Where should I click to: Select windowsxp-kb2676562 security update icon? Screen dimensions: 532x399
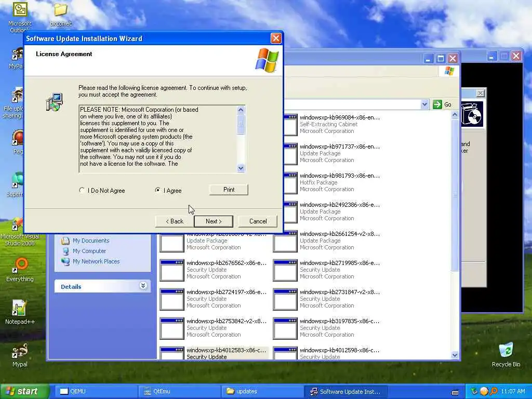click(172, 270)
